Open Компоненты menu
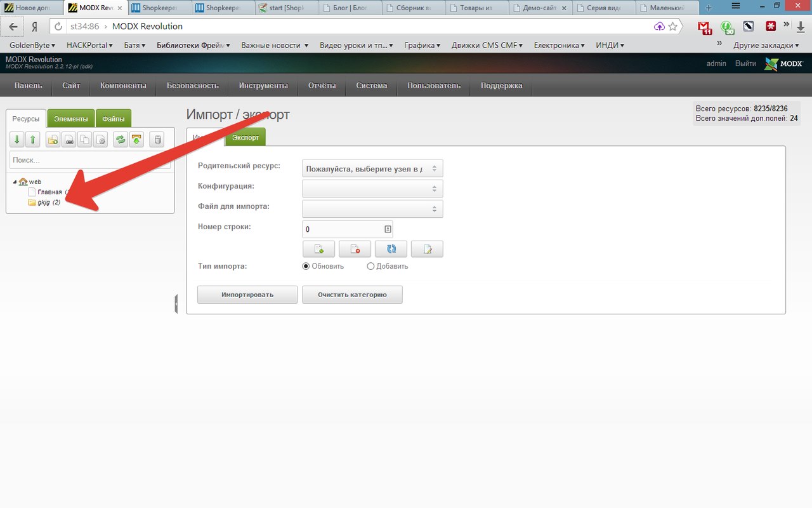Screen dimensions: 812x508 coord(123,86)
